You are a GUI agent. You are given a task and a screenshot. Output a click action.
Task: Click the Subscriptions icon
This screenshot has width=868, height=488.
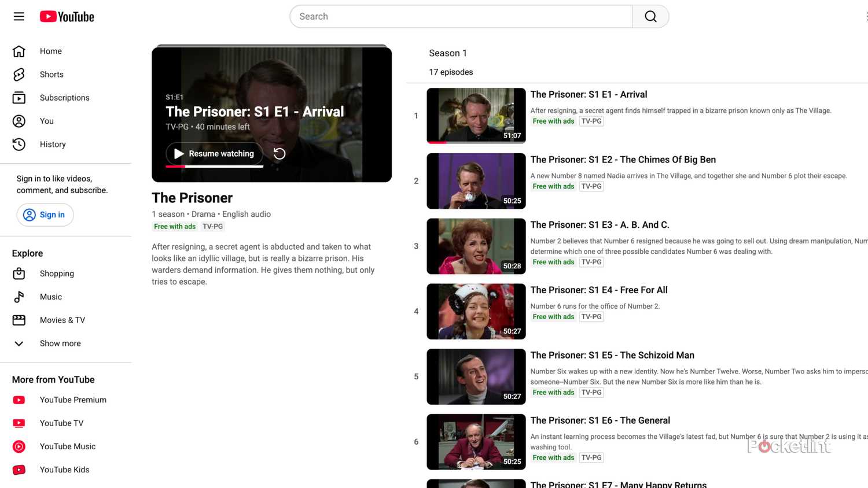coord(19,98)
